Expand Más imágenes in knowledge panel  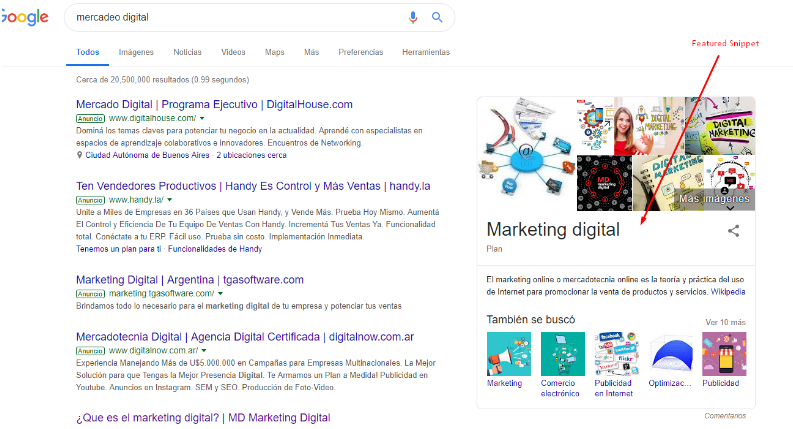pos(714,200)
